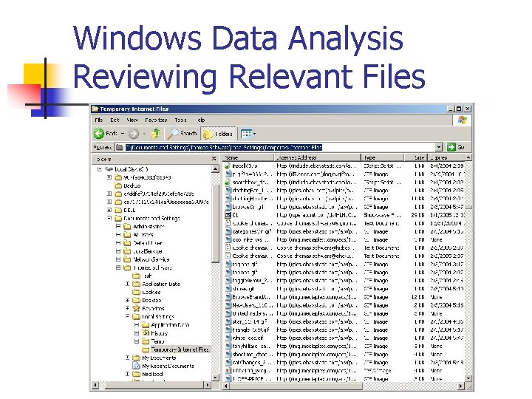Image resolution: width=532 pixels, height=399 pixels.
Task: Click folder tree horizontal scroll-right arrow
Action: [208, 385]
